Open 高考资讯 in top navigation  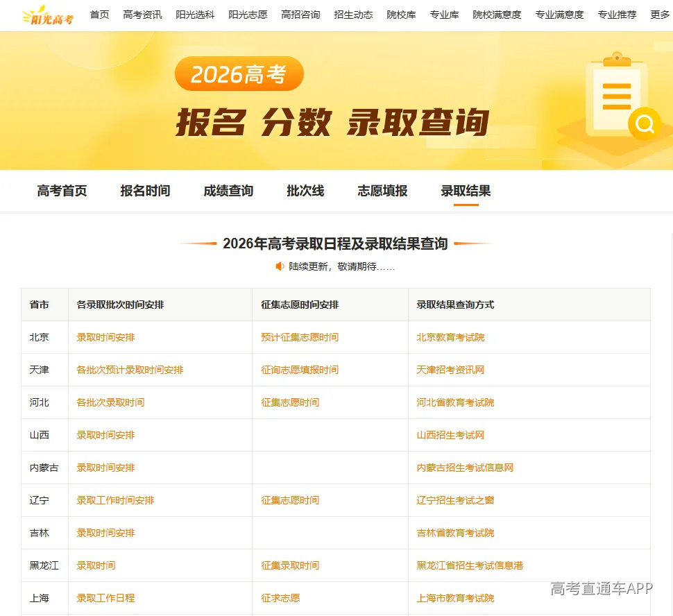pyautogui.click(x=142, y=15)
